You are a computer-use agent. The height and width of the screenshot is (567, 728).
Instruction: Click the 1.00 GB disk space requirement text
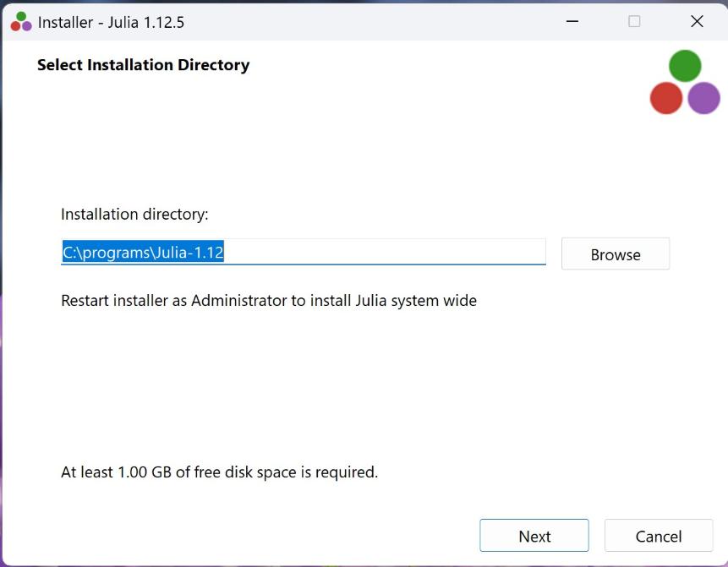[219, 472]
